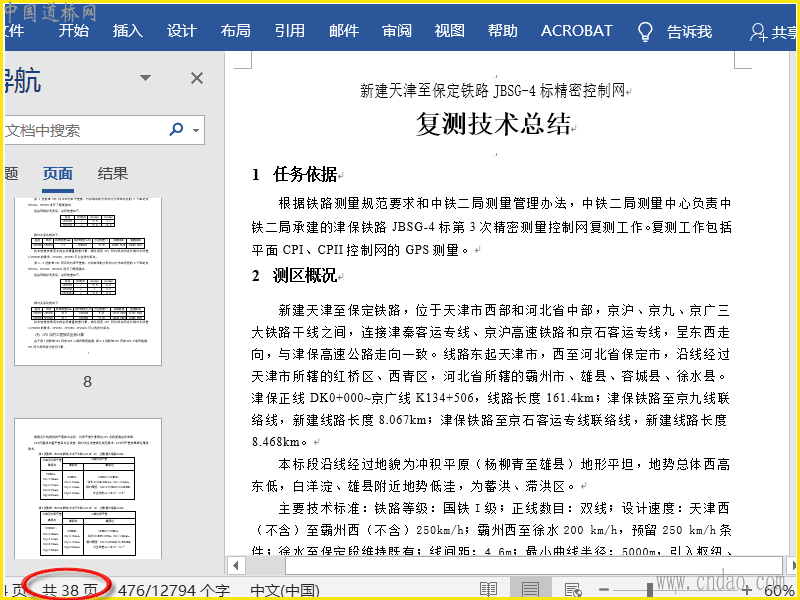Click the title 复测技术总结

point(493,123)
